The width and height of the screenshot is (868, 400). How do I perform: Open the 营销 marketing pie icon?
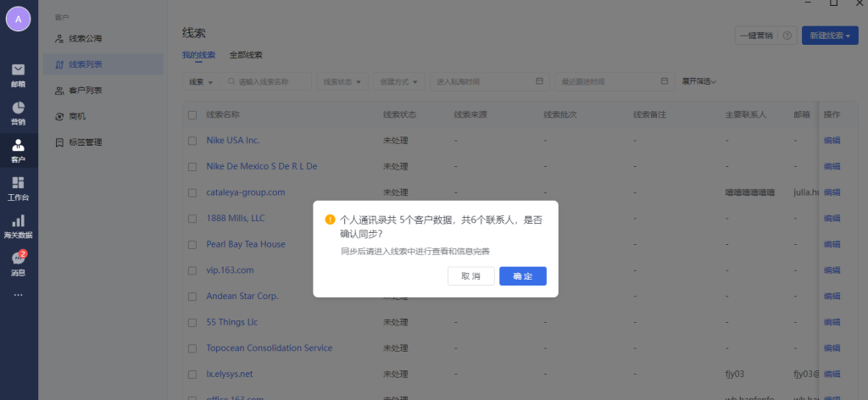tap(18, 113)
